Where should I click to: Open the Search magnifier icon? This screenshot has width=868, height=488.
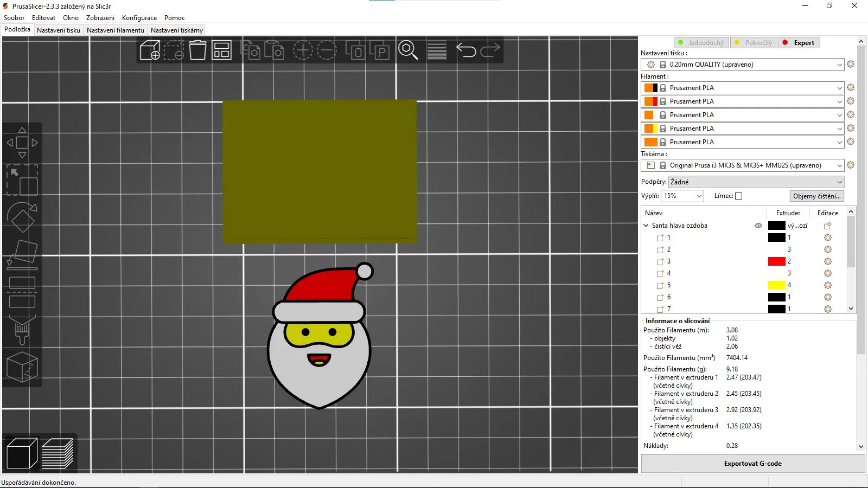click(408, 50)
